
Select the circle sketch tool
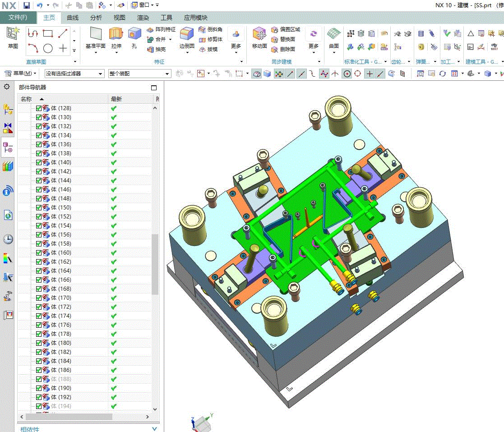point(48,48)
